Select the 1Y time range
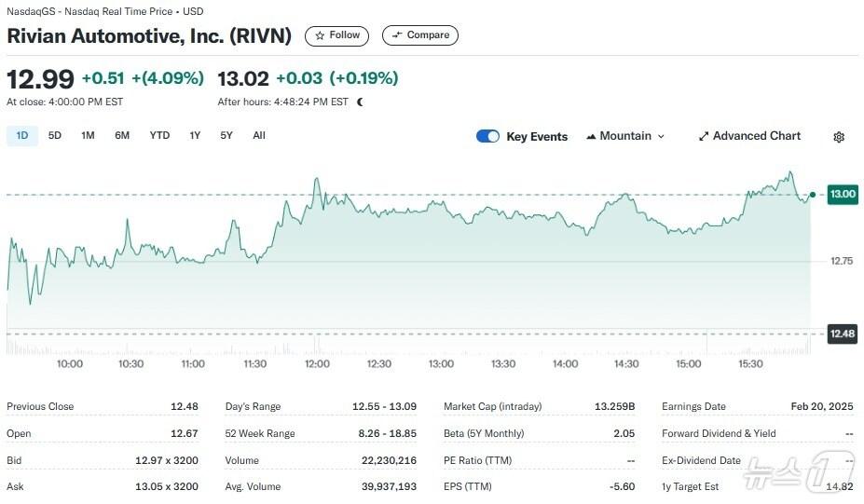The image size is (864, 504). pos(195,136)
